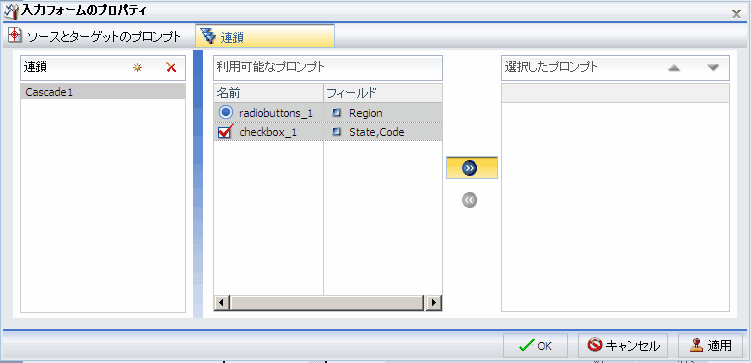Click horizontal scrollbar left arrow
This screenshot has height=363, width=751.
(x=221, y=303)
